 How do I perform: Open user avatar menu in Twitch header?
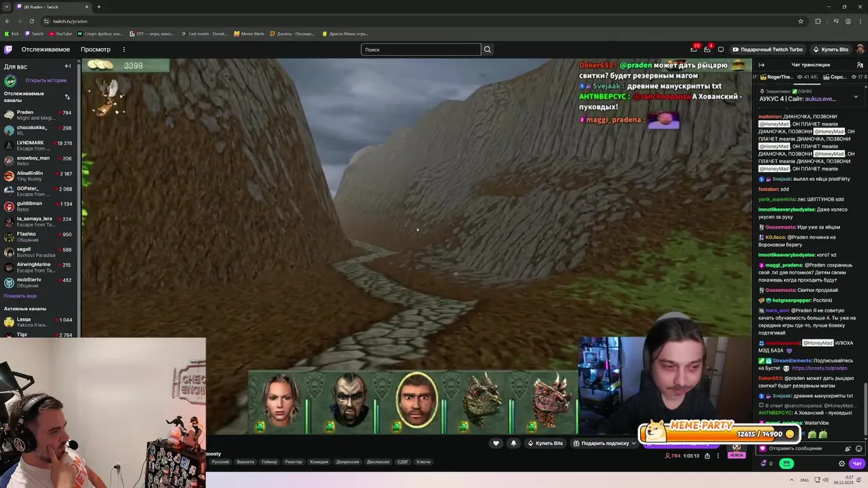[860, 49]
